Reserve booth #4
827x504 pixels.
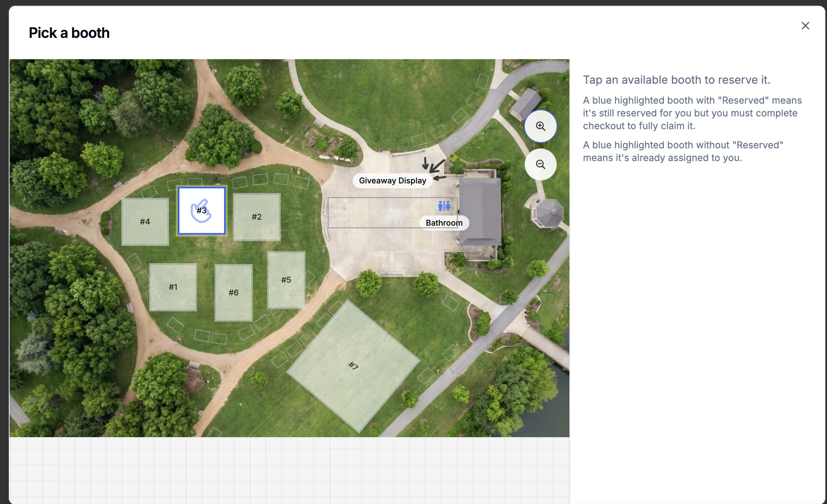click(x=145, y=222)
